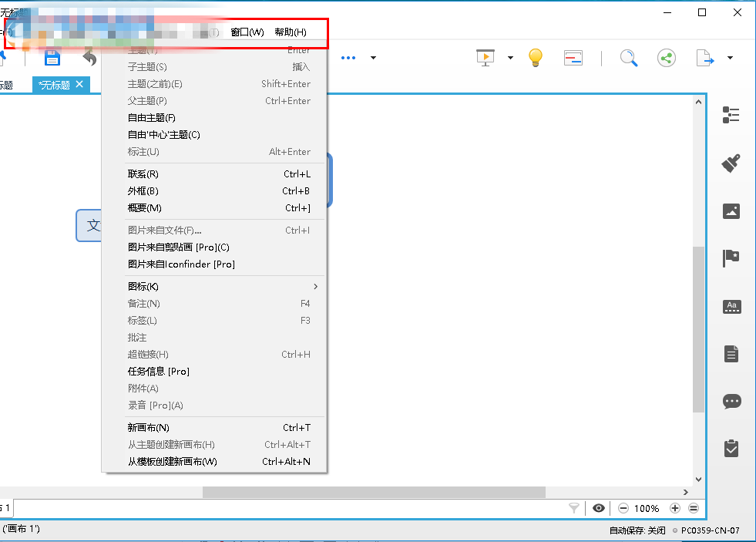756x542 pixels.
Task: Increase canvas zoom with the plus control
Action: 674,508
